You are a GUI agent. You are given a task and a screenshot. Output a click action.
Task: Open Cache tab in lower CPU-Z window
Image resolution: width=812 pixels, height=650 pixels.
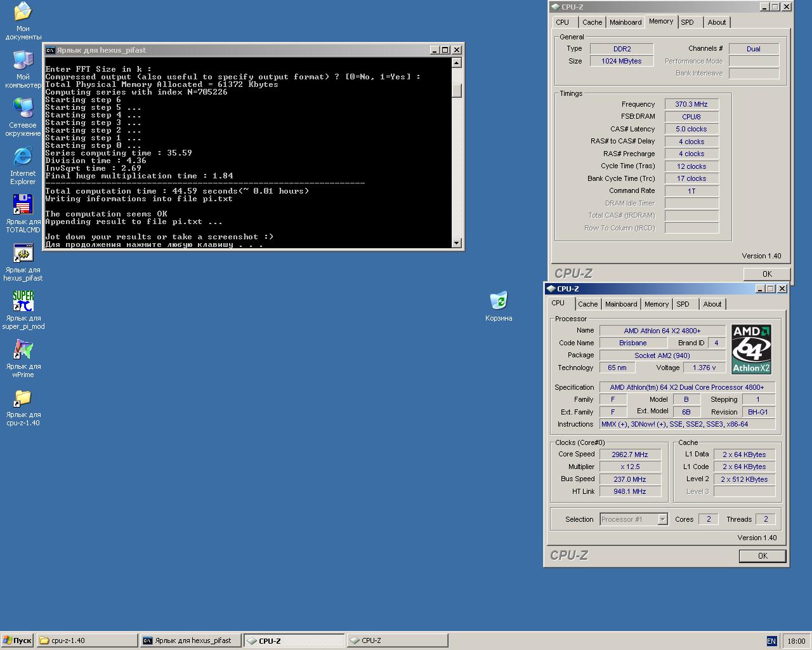tap(588, 304)
